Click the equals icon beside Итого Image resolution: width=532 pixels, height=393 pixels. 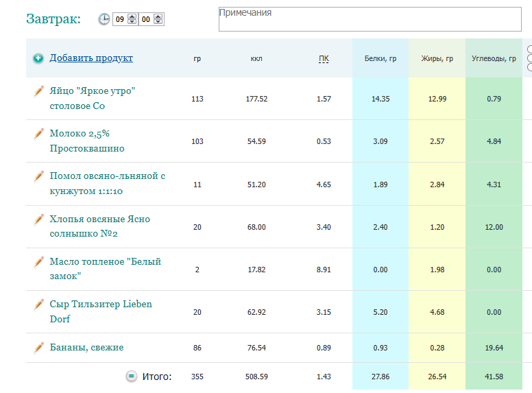click(132, 376)
